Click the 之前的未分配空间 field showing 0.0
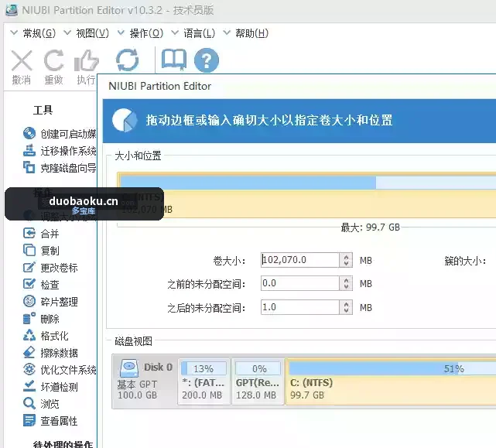Image resolution: width=496 pixels, height=448 pixels. [300, 283]
